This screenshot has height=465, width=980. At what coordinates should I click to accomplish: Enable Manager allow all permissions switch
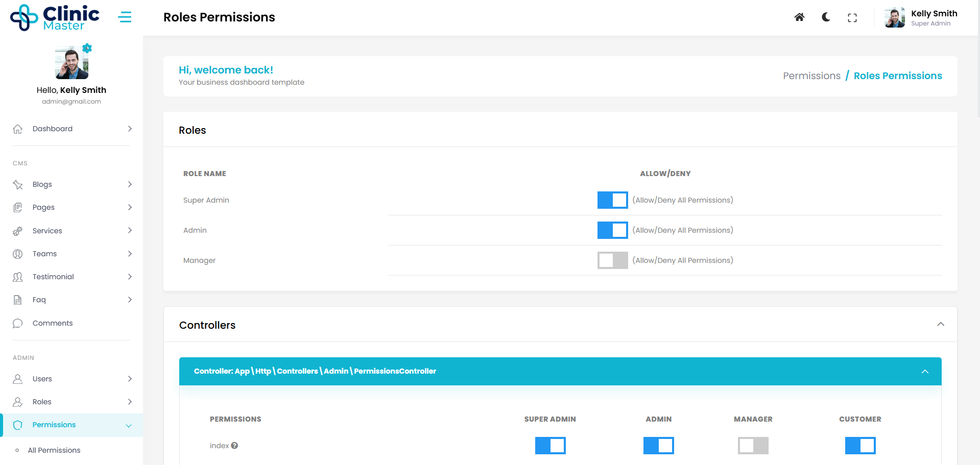pyautogui.click(x=612, y=260)
